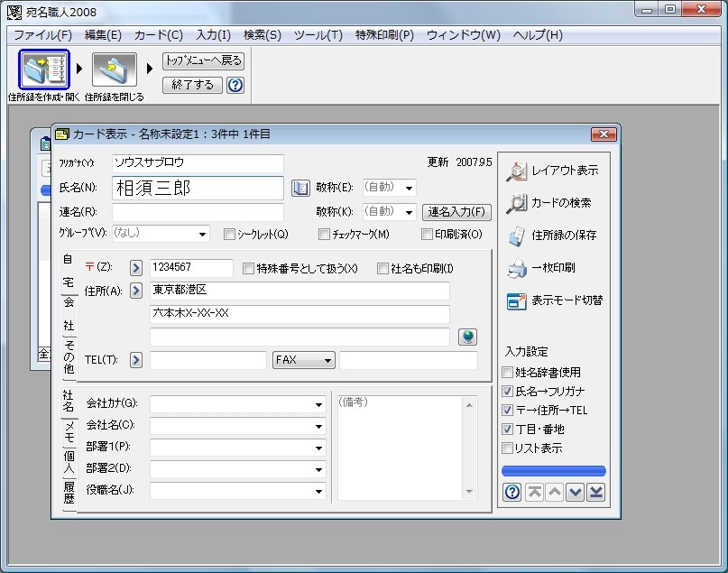Uncheck 丁目・番地 option
This screenshot has width=728, height=573.
[x=508, y=430]
